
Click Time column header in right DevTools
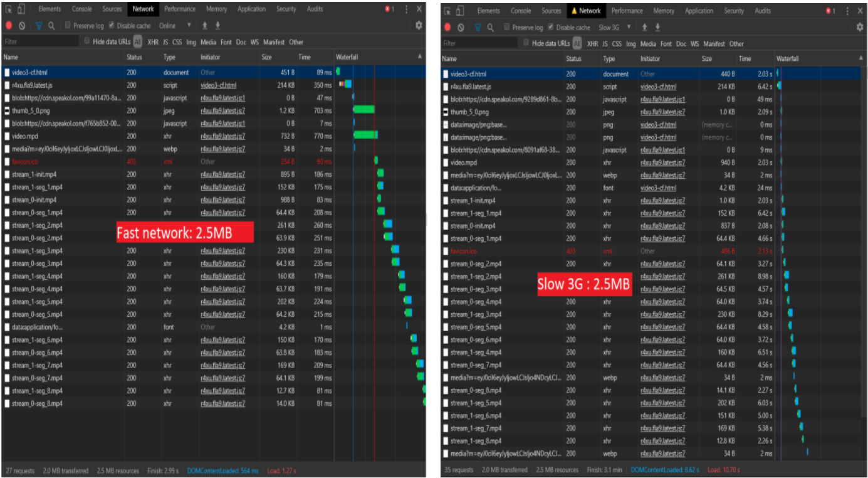tap(756, 59)
